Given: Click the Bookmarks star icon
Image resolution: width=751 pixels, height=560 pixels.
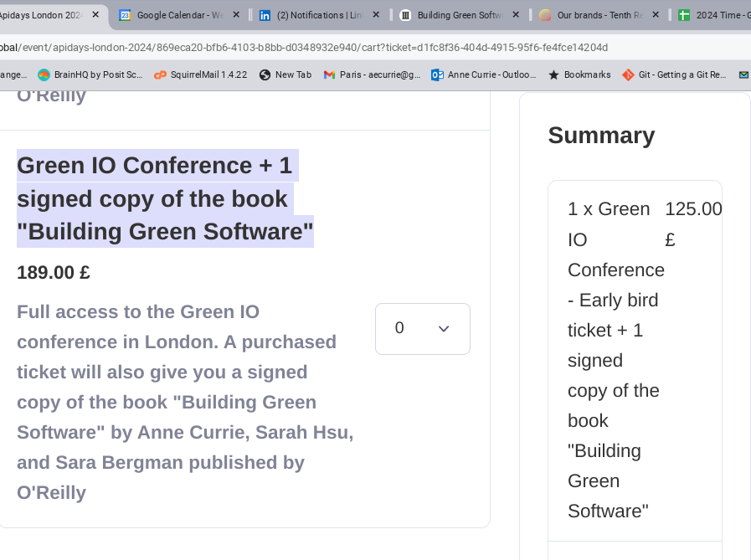Looking at the screenshot, I should point(553,74).
